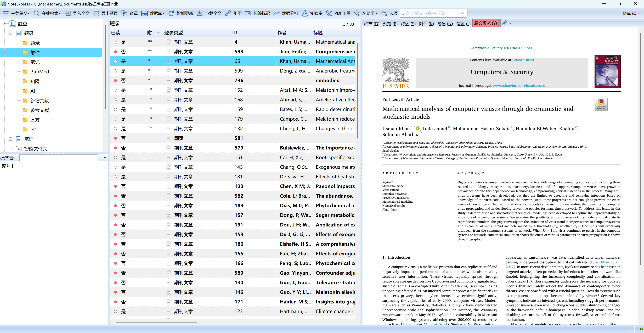Click the paperclip attachment icon
644x333 pixels.
click(505, 23)
